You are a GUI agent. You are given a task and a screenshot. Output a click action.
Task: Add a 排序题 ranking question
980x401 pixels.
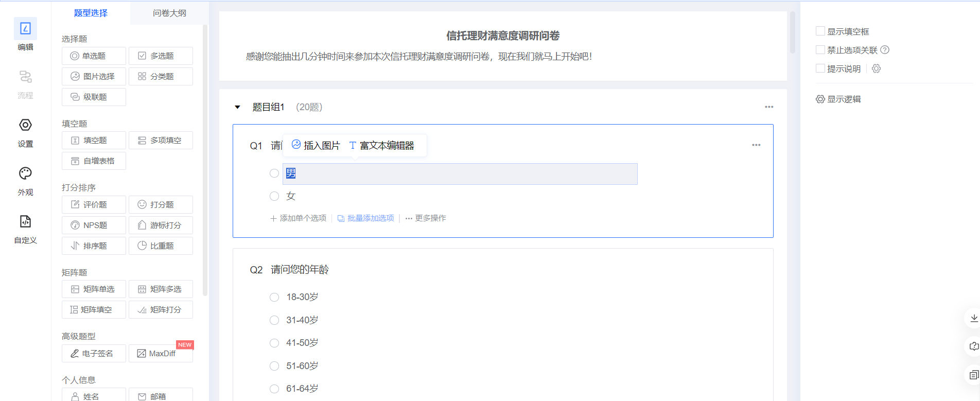(94, 246)
